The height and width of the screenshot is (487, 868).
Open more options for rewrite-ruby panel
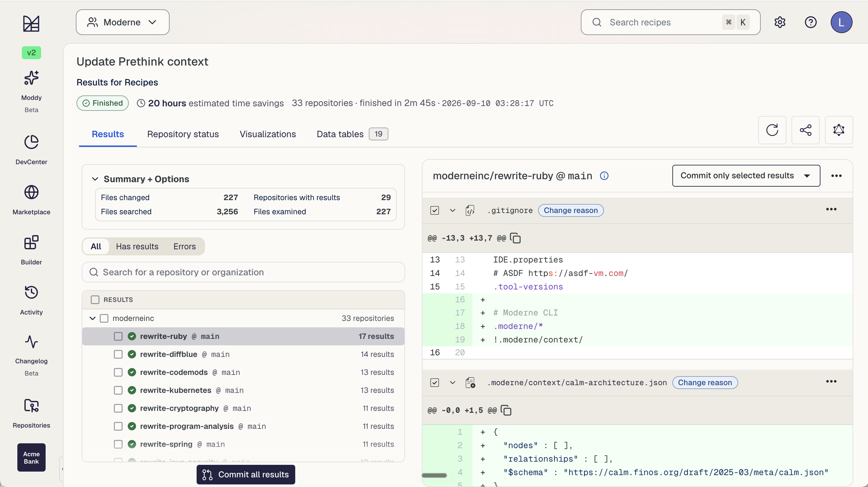point(836,176)
